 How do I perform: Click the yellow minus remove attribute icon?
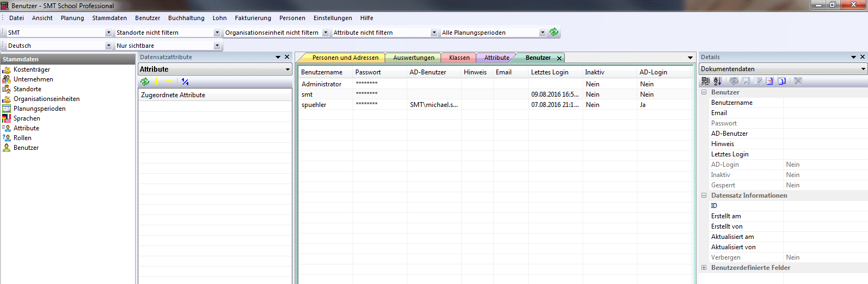169,81
